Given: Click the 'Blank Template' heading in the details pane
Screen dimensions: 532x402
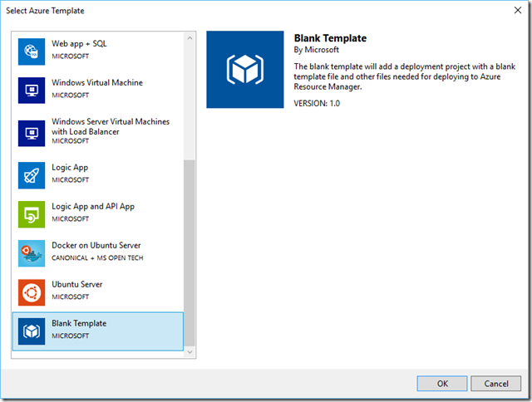Looking at the screenshot, I should point(330,38).
